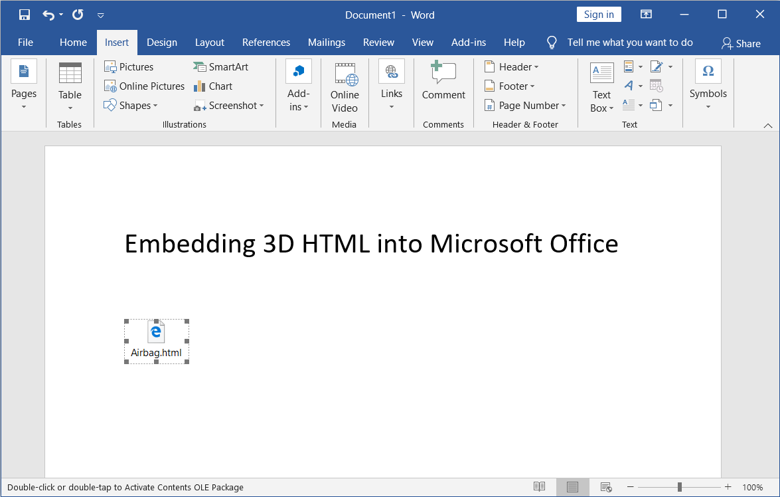Click the Save icon in the title bar
Image resolution: width=780 pixels, height=497 pixels.
click(24, 14)
